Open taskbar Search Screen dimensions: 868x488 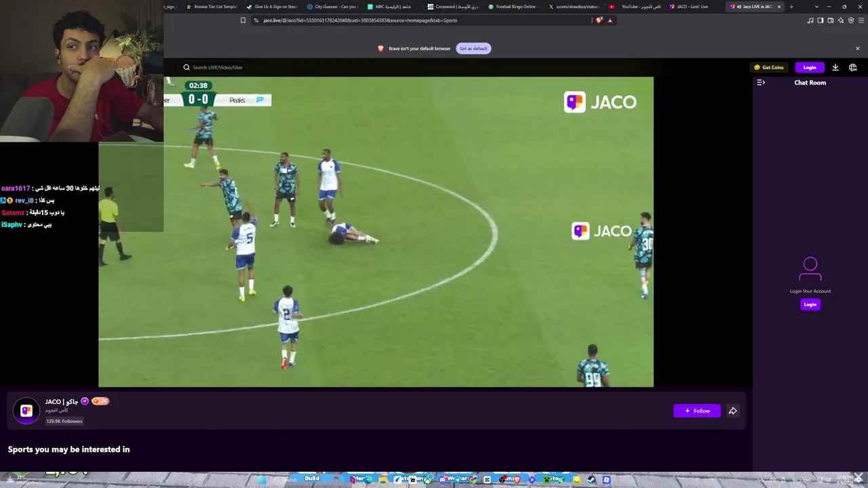[x=286, y=480]
